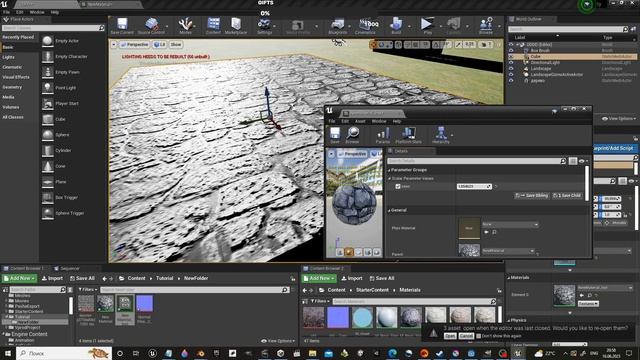Image resolution: width=640 pixels, height=360 pixels.
Task: Click the scalar parameter value field
Action: [473, 187]
